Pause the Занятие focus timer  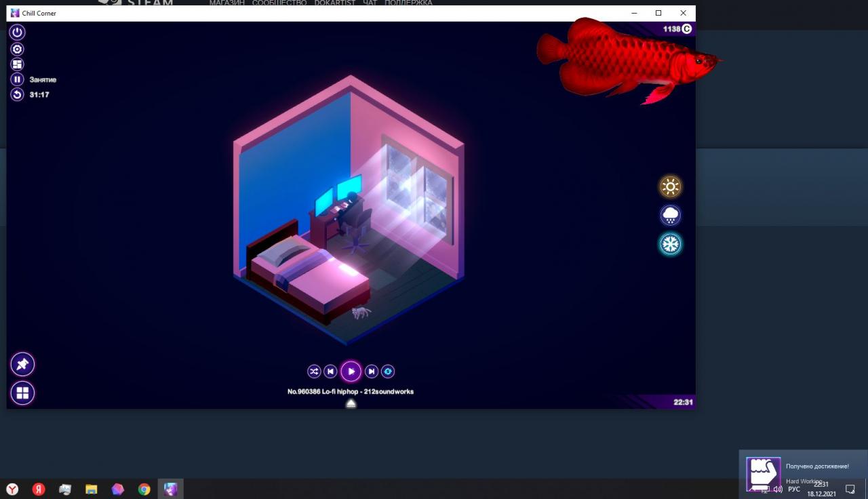[17, 79]
